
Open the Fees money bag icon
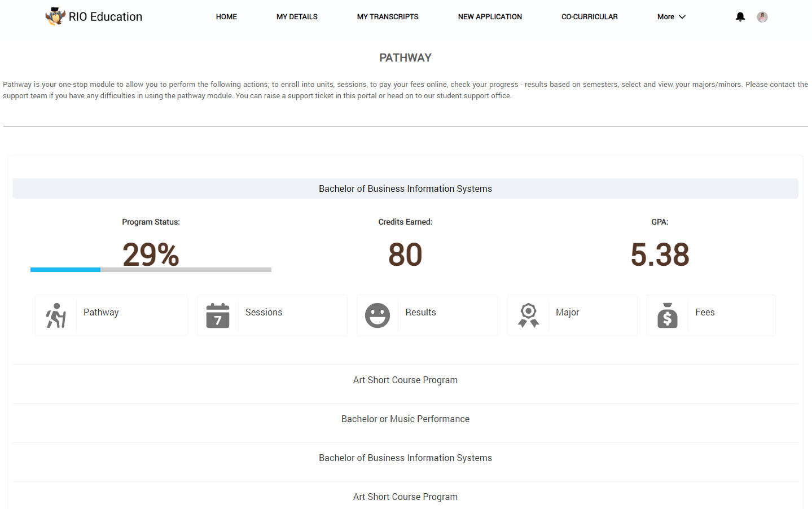(667, 315)
